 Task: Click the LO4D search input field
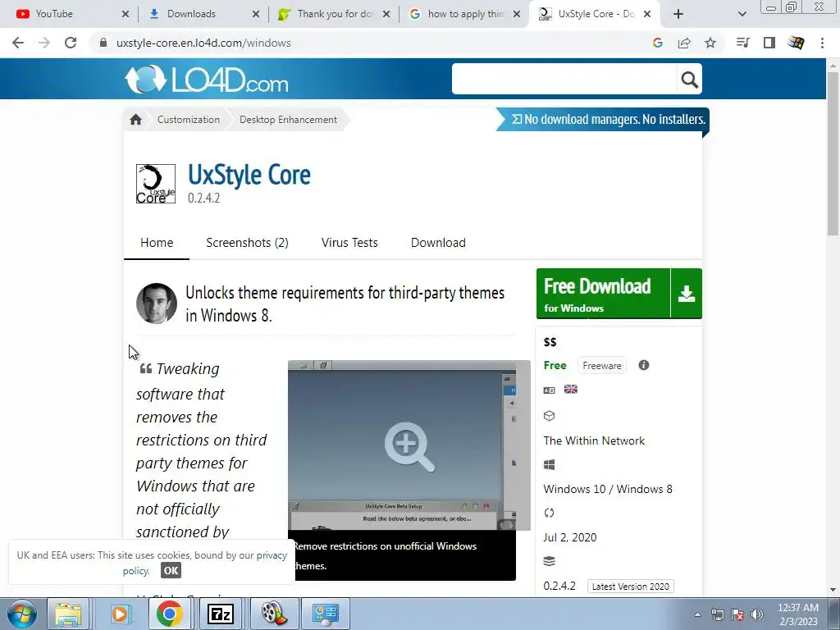(564, 80)
